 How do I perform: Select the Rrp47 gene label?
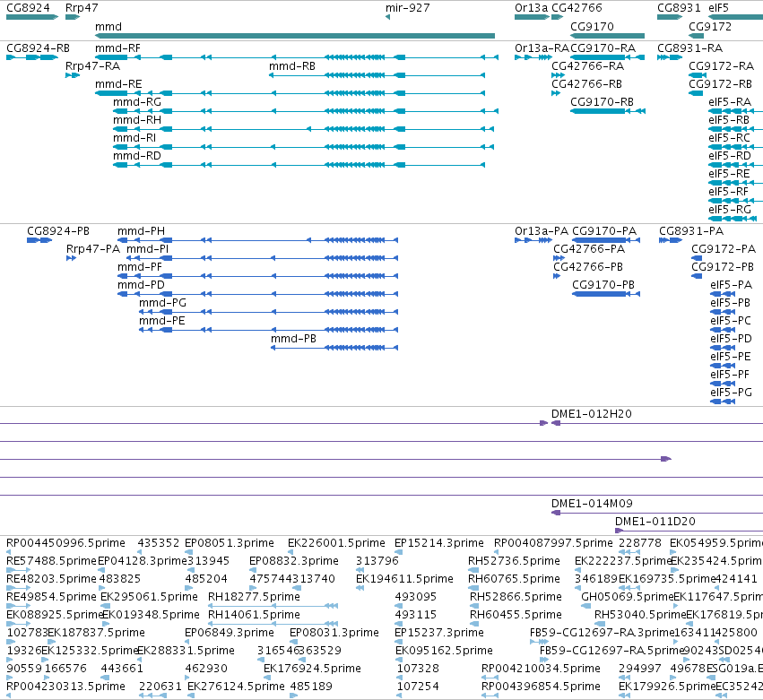82,8
